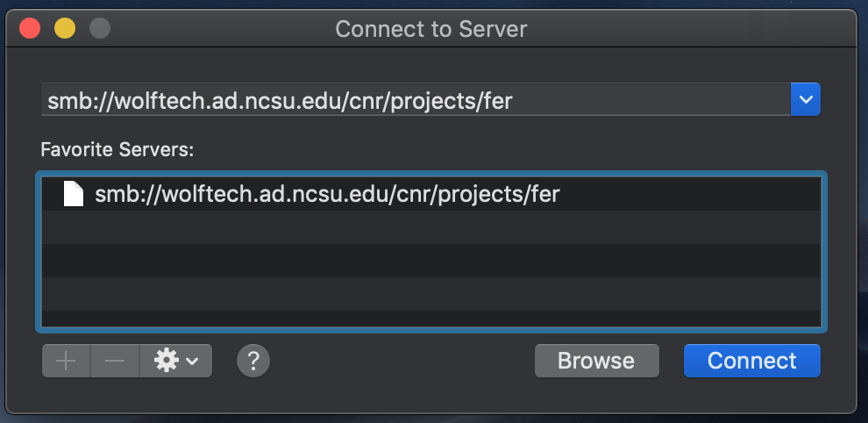
Task: Click the remove favorite server minus button
Action: click(115, 361)
